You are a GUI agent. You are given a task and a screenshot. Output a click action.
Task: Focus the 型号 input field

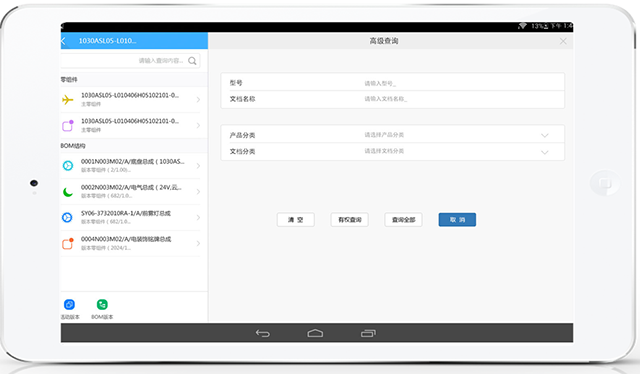393,83
